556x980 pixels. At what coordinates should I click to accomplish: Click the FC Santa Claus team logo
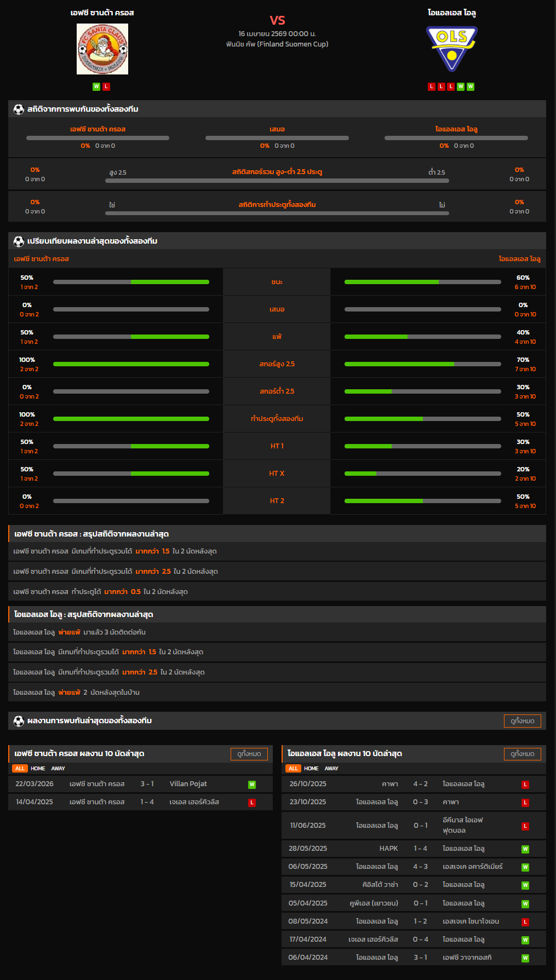[102, 49]
